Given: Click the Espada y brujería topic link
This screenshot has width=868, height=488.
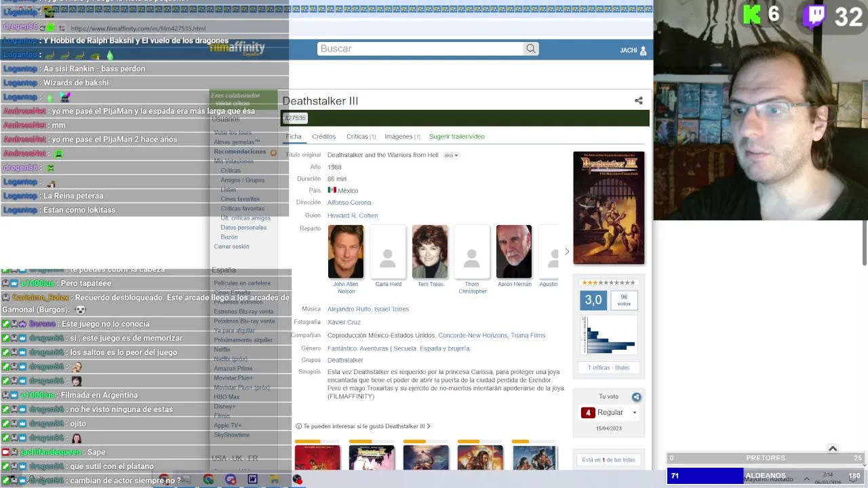Looking at the screenshot, I should tap(444, 348).
